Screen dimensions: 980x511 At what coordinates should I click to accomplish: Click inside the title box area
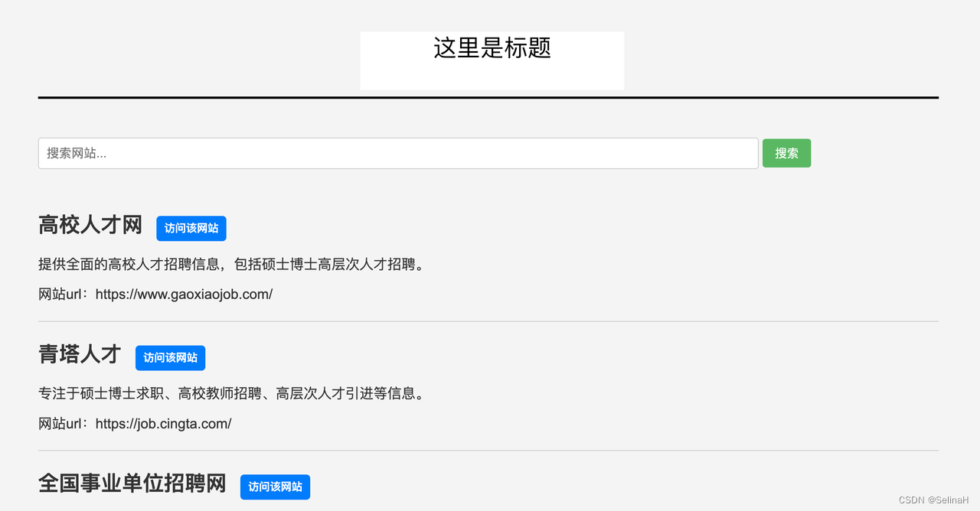[x=492, y=60]
